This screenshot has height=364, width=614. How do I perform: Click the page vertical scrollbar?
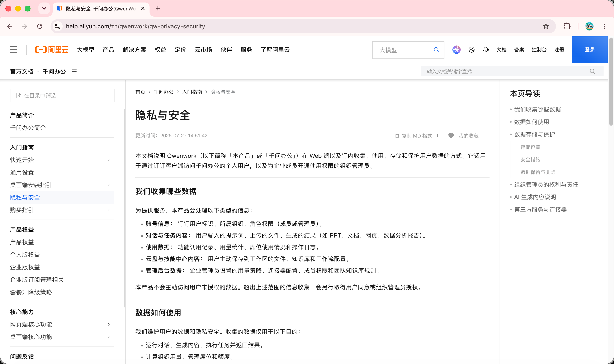pos(611,81)
